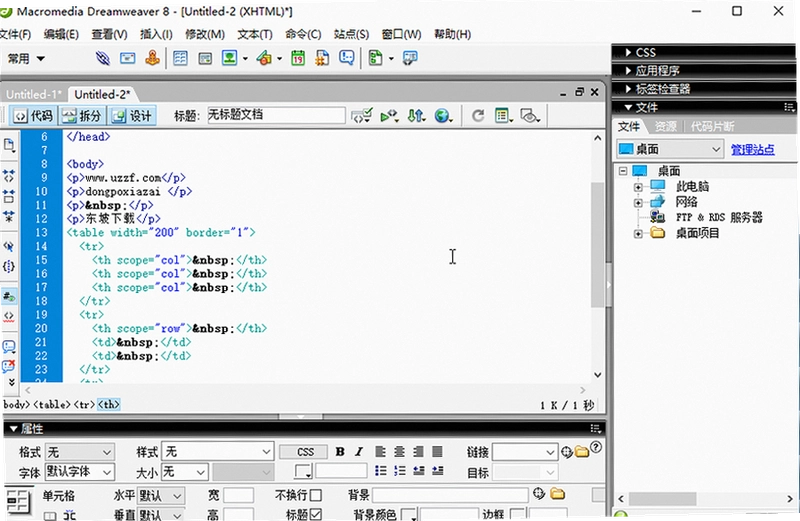This screenshot has height=521, width=800.
Task: Click the Italic formatting button
Action: [x=359, y=452]
